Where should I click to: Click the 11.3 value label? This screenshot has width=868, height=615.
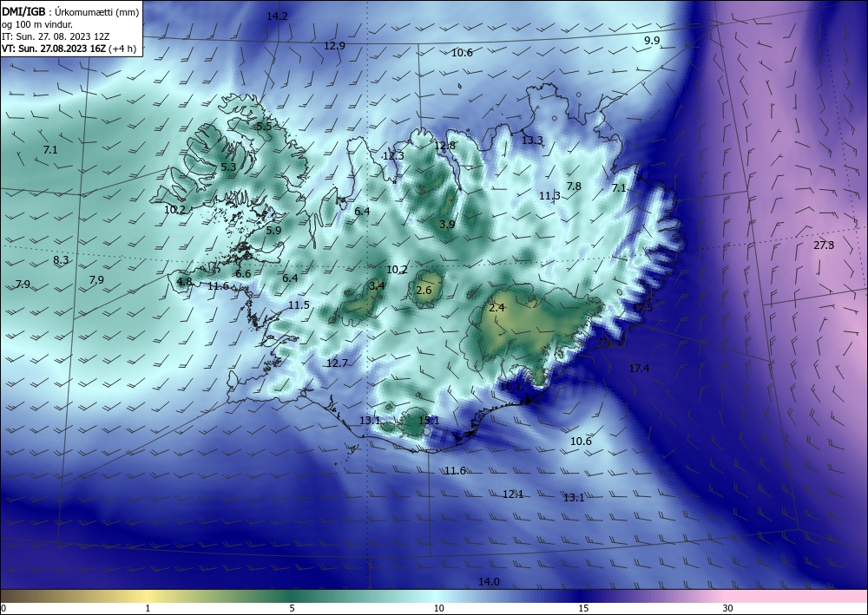(x=549, y=196)
